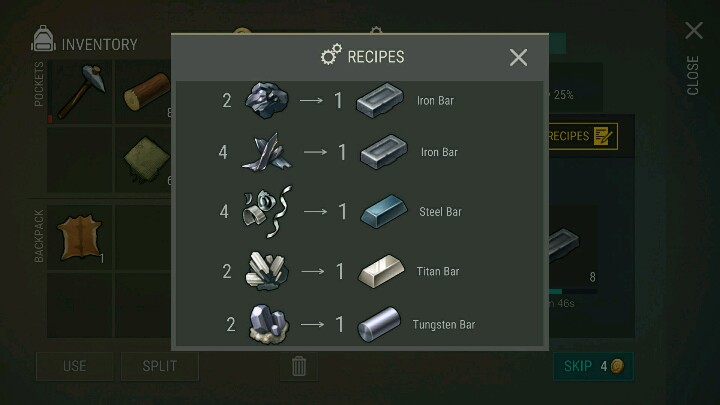This screenshot has width=720, height=405.
Task: Click the SPLIT button
Action: (159, 366)
